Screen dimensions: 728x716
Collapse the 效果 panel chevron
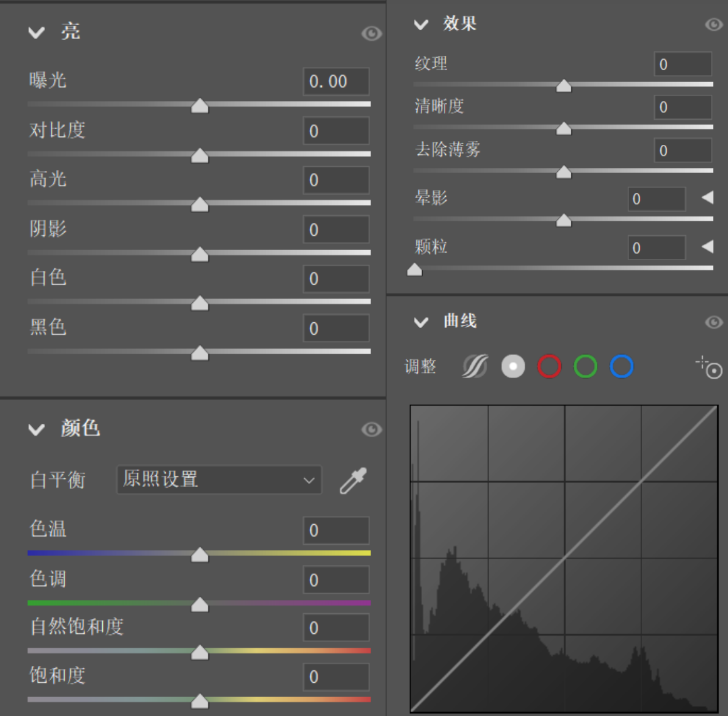(421, 24)
